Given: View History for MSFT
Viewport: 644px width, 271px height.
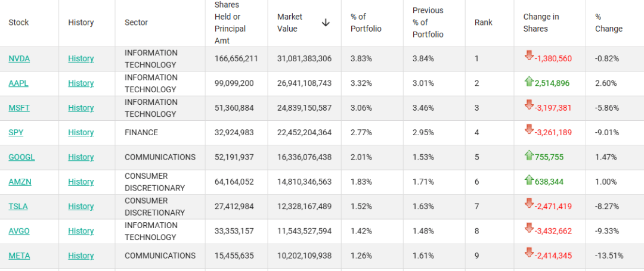Looking at the screenshot, I should pos(80,108).
